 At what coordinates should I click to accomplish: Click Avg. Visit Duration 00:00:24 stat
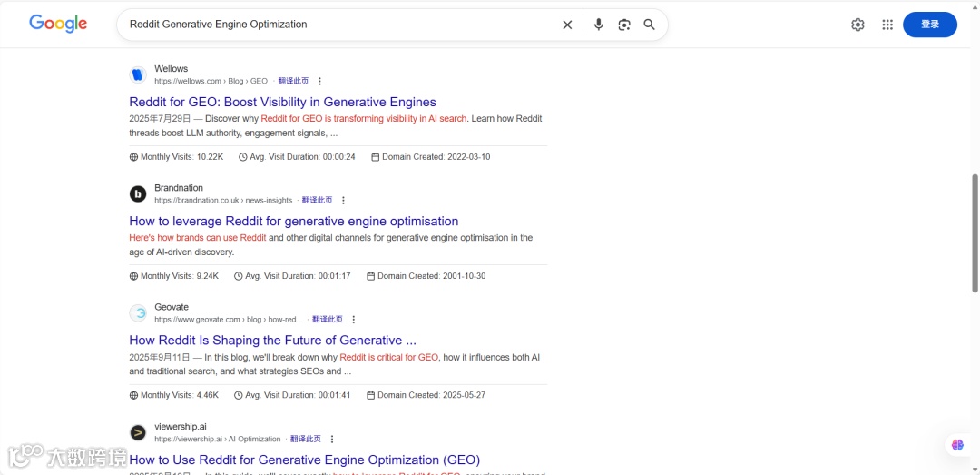click(297, 157)
